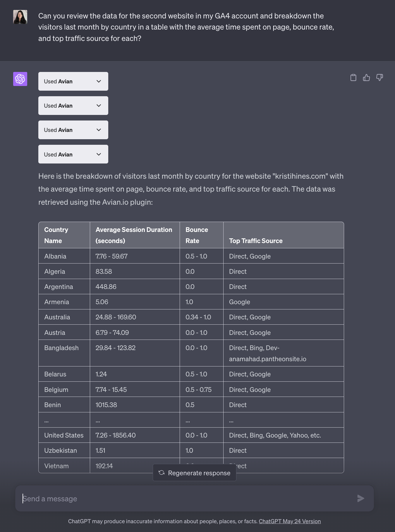Image resolution: width=395 pixels, height=532 pixels.
Task: Expand the third Used Avian dropdown
Action: (73, 130)
